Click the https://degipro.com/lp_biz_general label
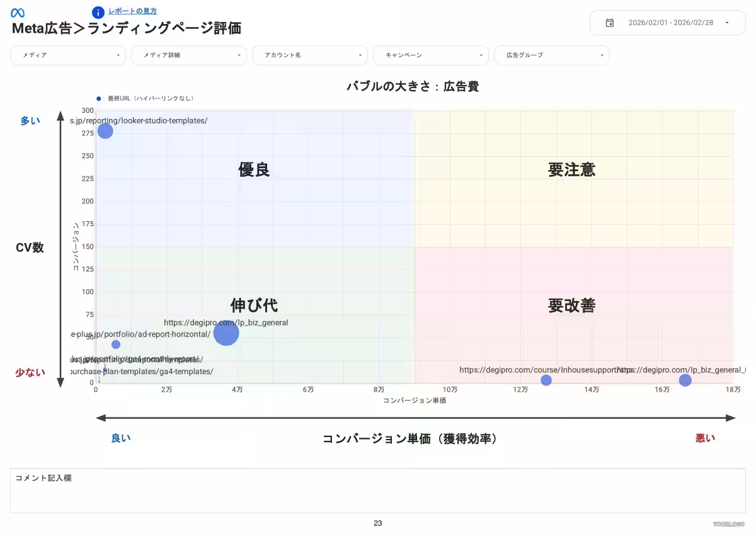756x534 pixels. point(226,322)
